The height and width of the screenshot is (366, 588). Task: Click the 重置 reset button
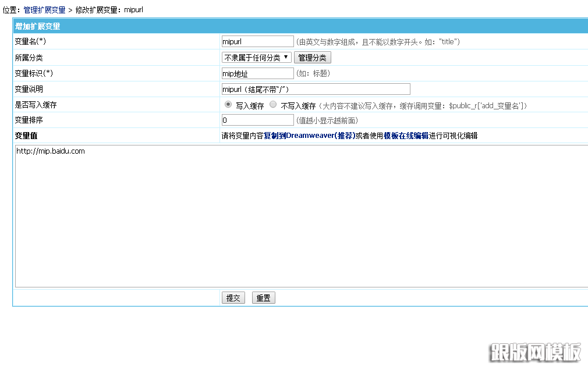click(264, 298)
